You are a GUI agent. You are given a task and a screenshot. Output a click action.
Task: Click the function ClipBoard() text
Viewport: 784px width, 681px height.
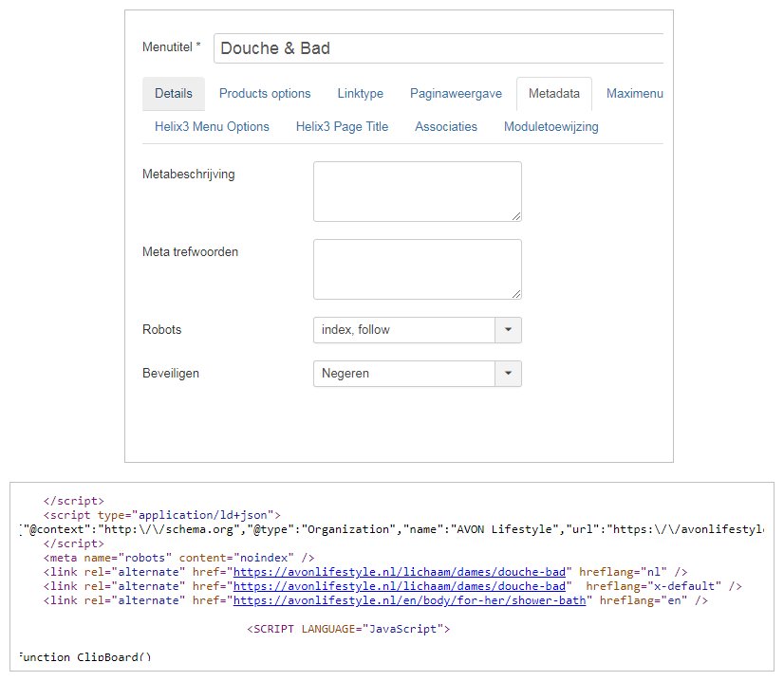point(85,657)
